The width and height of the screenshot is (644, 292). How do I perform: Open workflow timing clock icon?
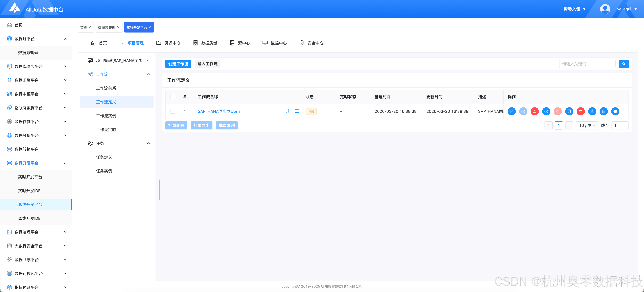click(x=546, y=111)
